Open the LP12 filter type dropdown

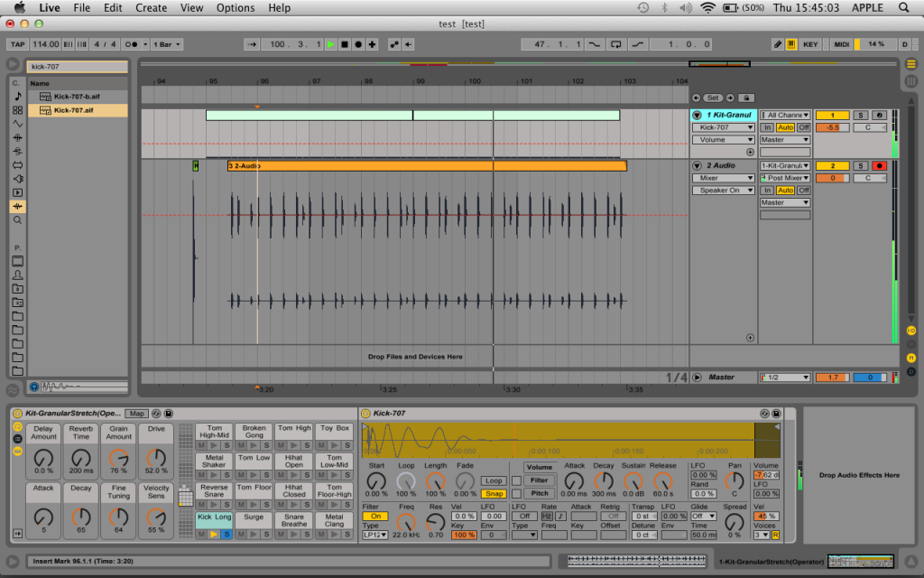tap(374, 535)
